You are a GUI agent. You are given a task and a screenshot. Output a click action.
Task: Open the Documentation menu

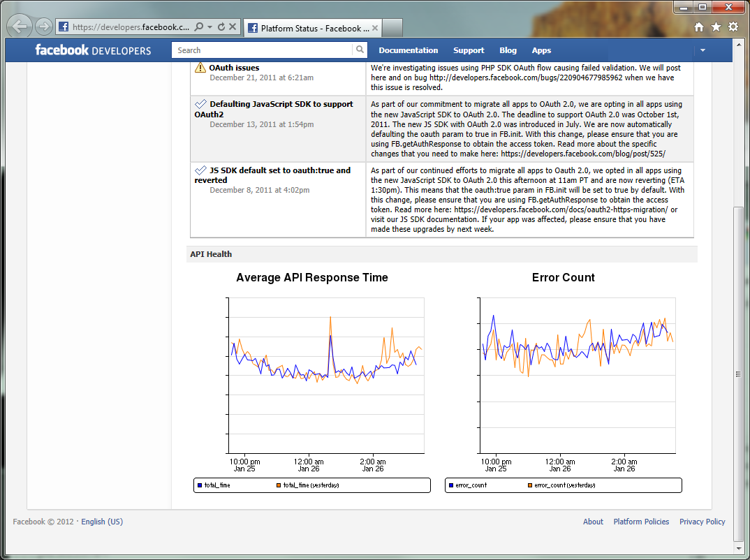pos(409,50)
